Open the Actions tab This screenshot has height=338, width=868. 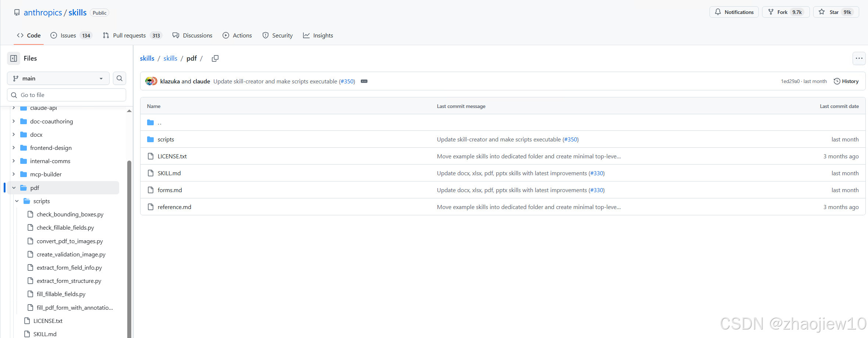[x=237, y=35]
